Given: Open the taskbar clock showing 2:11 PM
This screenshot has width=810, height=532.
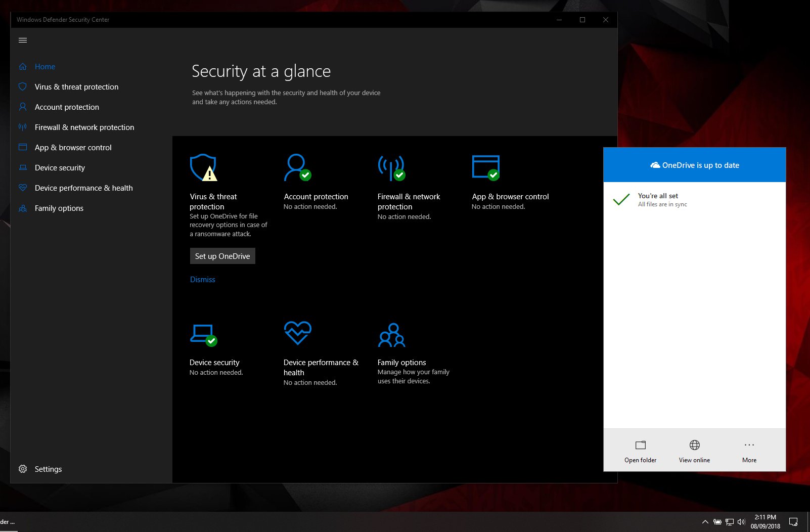Looking at the screenshot, I should click(766, 522).
